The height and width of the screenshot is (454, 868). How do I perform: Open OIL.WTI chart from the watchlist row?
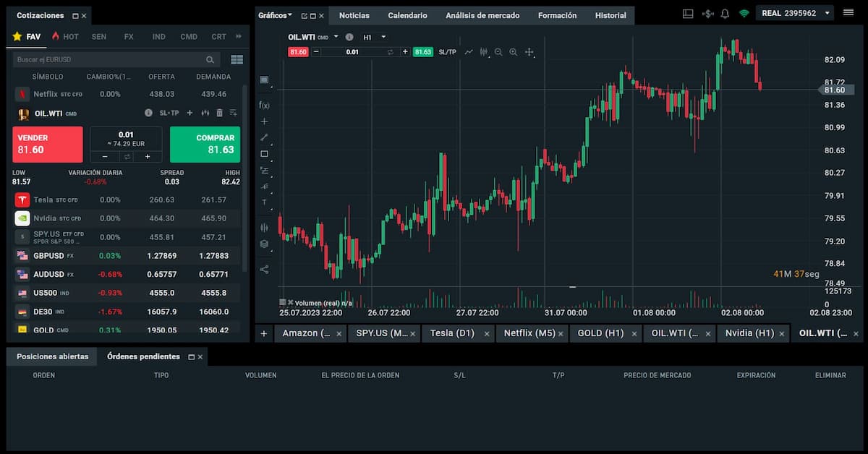tap(205, 113)
